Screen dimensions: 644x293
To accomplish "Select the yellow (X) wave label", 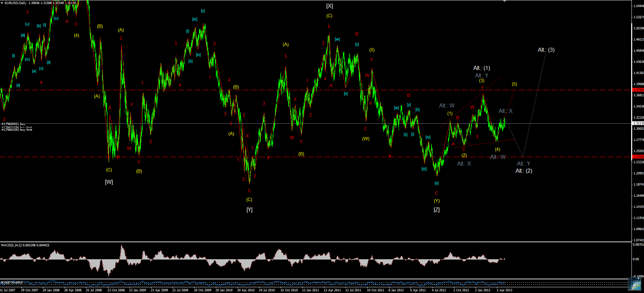I will pos(372,50).
